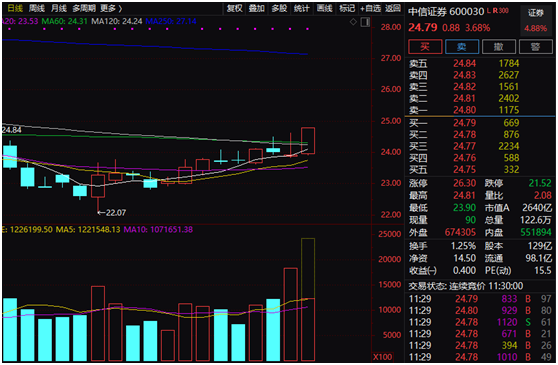
Task: Click the blue 卖 sell button
Action: pos(462,47)
